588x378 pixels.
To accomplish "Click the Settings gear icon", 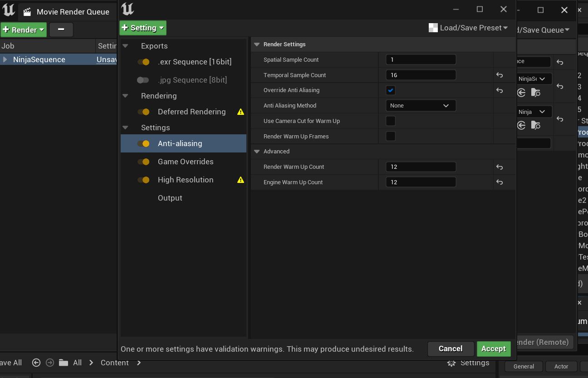I will pyautogui.click(x=451, y=363).
